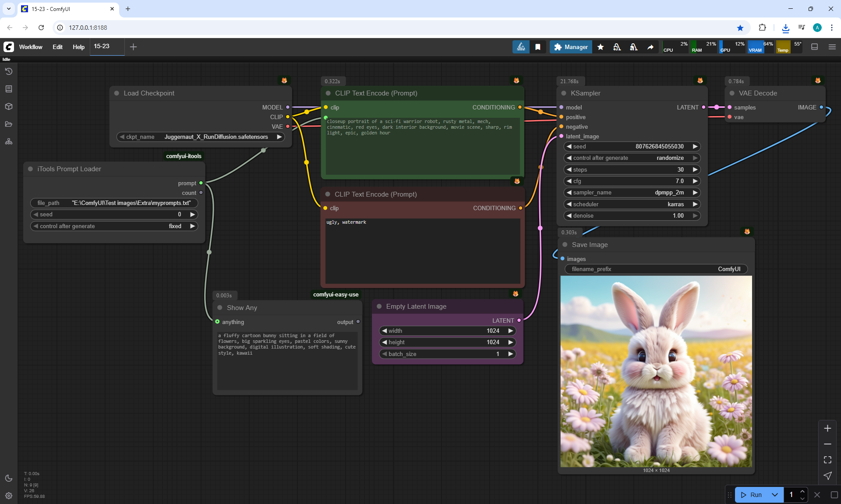This screenshot has height=504, width=841.
Task: Open the queue history sidebar icon
Action: (9, 71)
